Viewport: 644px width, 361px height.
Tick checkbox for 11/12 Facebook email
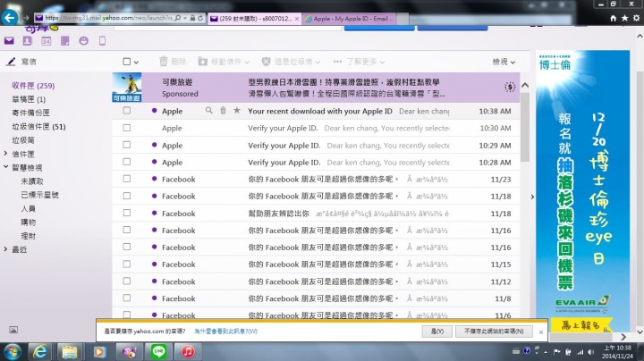pyautogui.click(x=126, y=281)
